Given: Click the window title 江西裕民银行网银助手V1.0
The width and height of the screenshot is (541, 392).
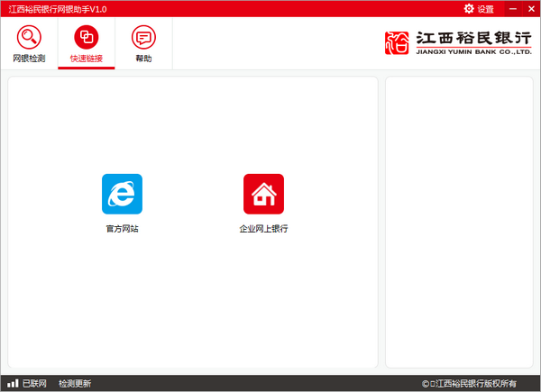Looking at the screenshot, I should tap(58, 9).
